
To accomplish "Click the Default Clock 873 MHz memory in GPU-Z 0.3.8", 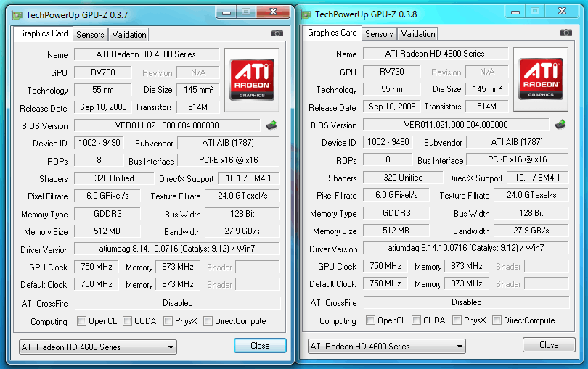I will click(467, 283).
